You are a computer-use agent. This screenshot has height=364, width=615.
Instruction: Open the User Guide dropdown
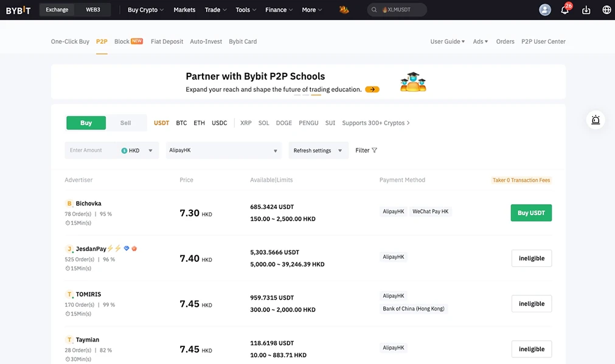(448, 41)
